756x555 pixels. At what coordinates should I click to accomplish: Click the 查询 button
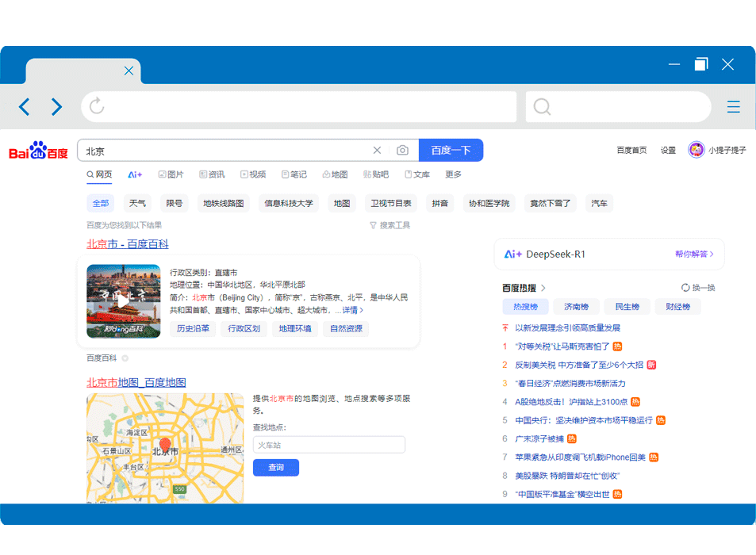coord(276,467)
